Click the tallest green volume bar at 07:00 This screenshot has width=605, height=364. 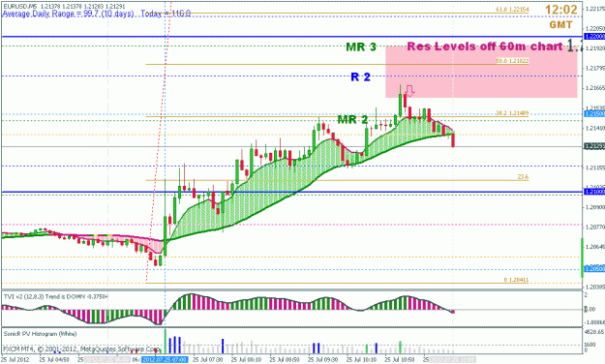click(x=166, y=341)
